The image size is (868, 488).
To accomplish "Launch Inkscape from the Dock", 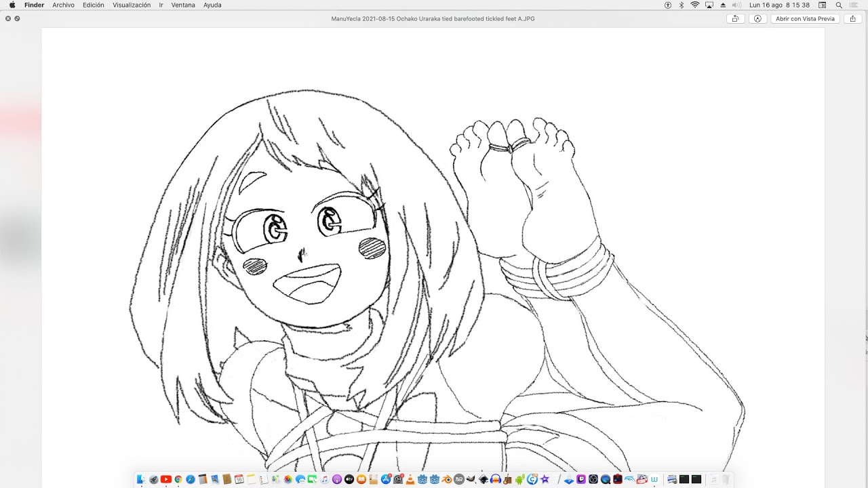I will click(484, 479).
